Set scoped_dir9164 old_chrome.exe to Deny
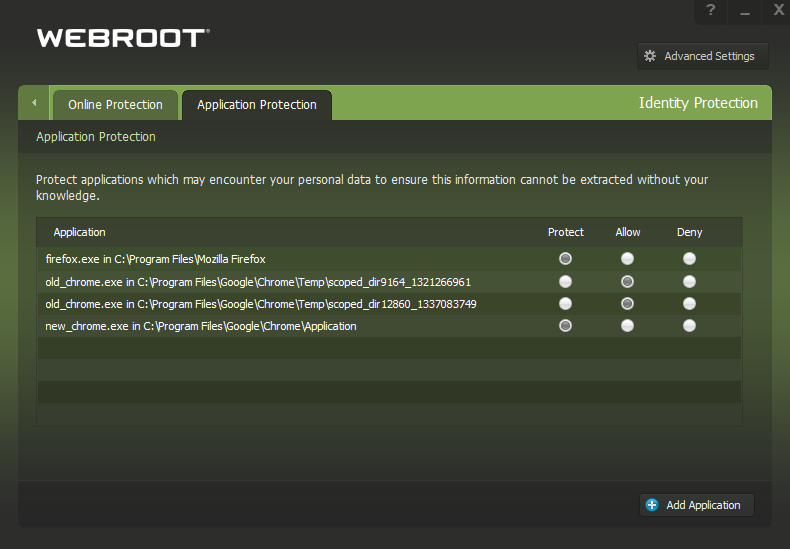Screen dimensions: 790x549 pos(689,282)
